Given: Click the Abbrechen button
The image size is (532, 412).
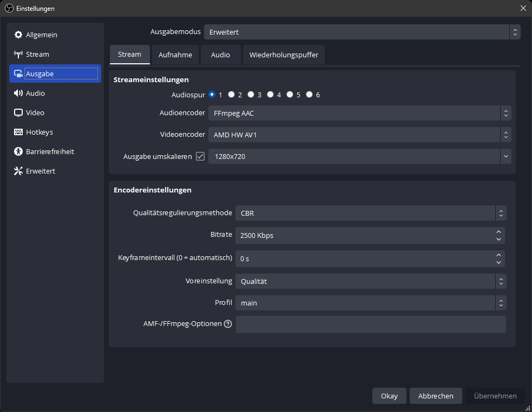Looking at the screenshot, I should tap(436, 396).
